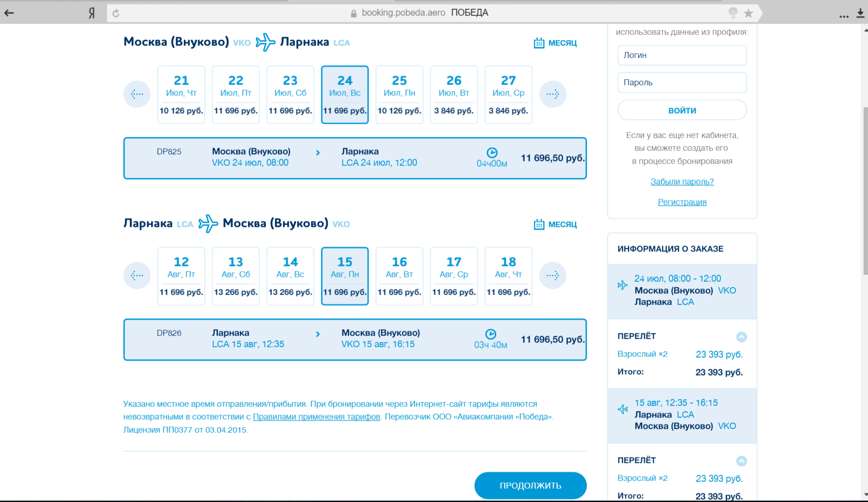
Task: Collapse the second Перелёт price section
Action: 741,461
